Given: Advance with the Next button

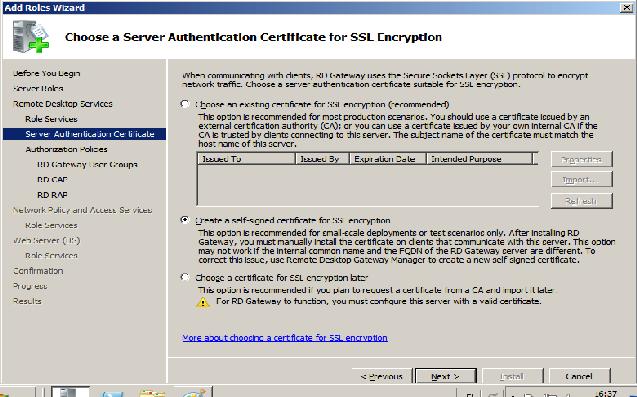Looking at the screenshot, I should pos(446,376).
